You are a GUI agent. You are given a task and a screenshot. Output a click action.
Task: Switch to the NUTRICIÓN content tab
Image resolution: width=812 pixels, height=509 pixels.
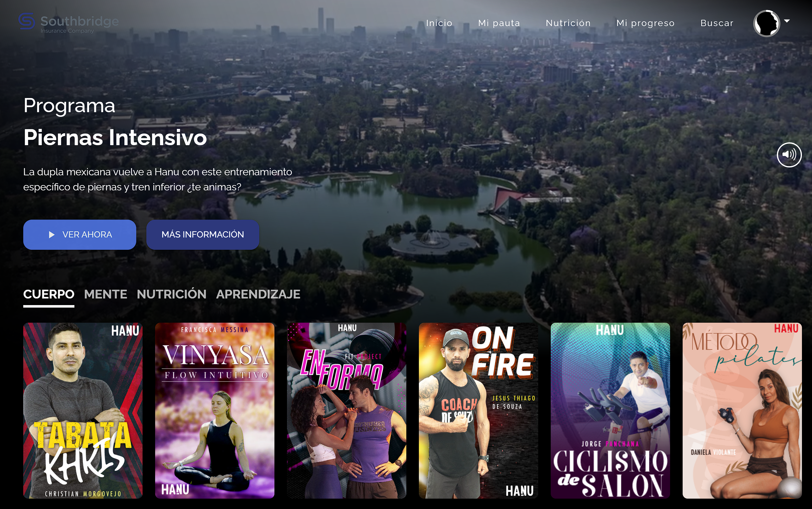click(171, 294)
